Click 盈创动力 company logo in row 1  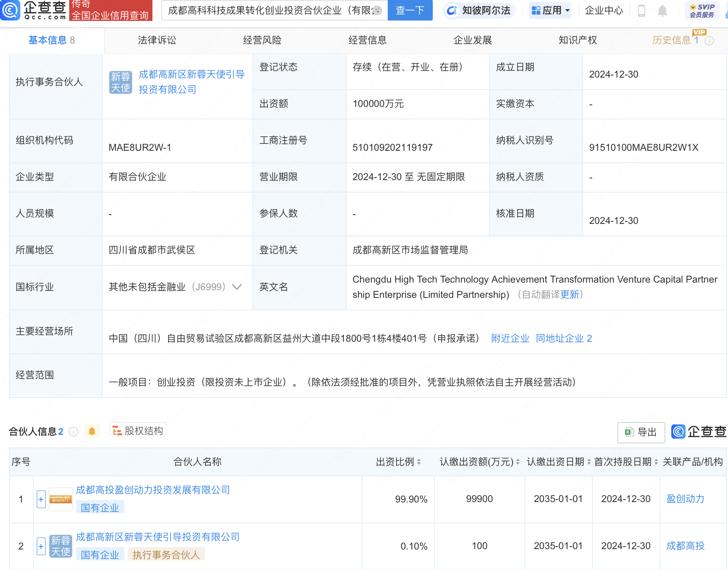60,499
